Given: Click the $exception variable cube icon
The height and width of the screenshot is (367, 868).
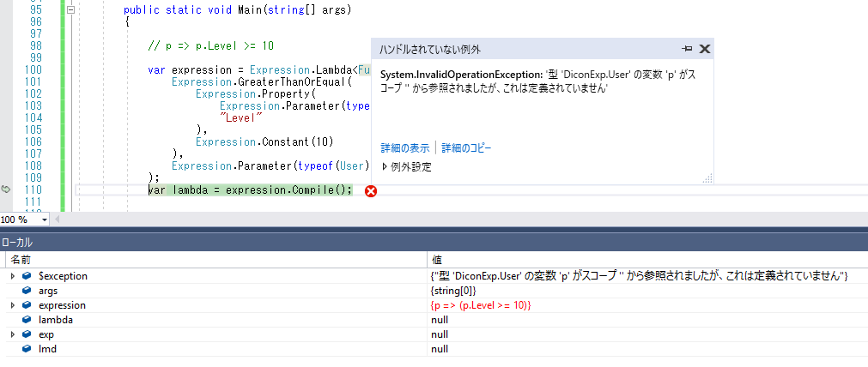Looking at the screenshot, I should (x=27, y=276).
